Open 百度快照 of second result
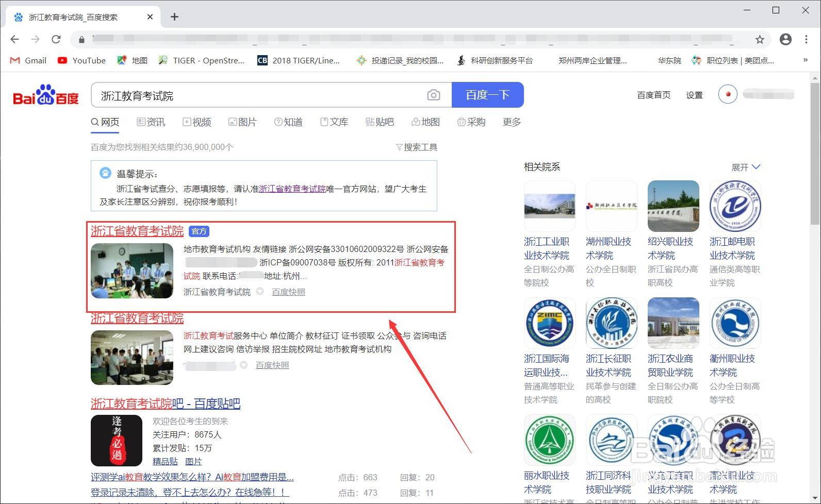The width and height of the screenshot is (821, 504). pyautogui.click(x=272, y=365)
